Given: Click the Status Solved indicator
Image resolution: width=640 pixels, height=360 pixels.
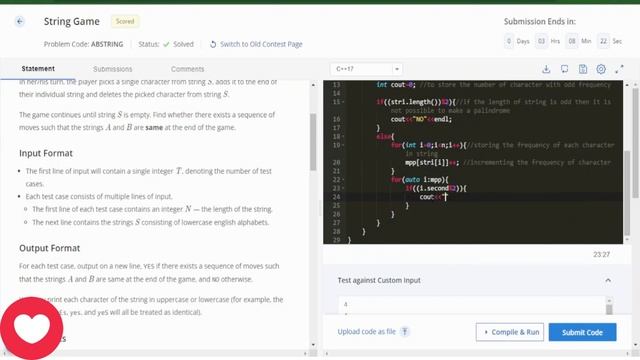Looking at the screenshot, I should click(166, 44).
